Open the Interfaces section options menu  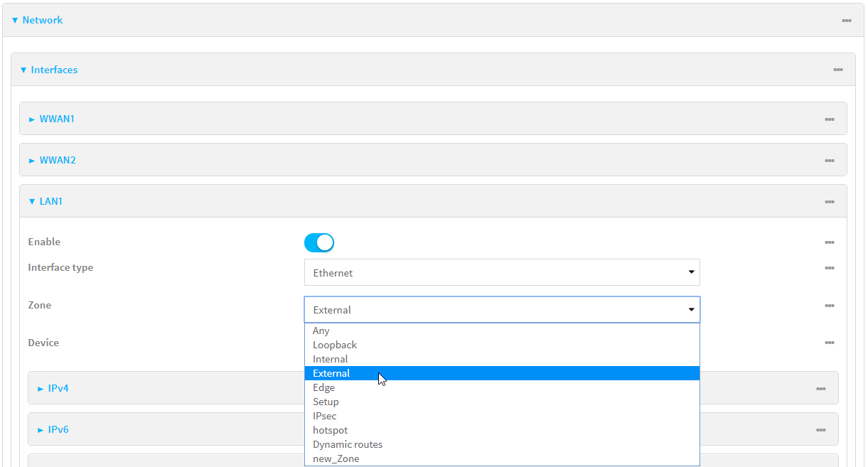(838, 69)
